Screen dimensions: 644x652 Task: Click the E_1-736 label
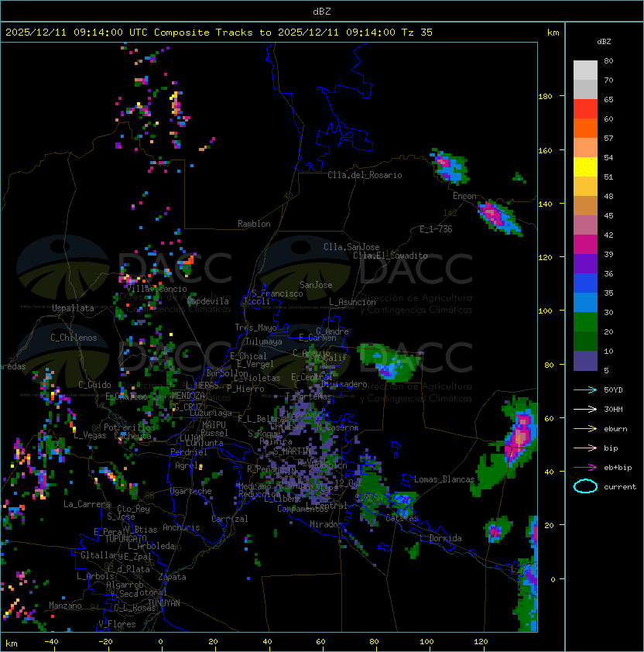[436, 229]
